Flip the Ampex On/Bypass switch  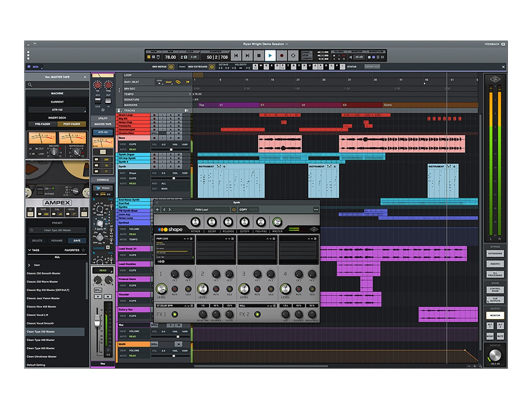click(39, 190)
